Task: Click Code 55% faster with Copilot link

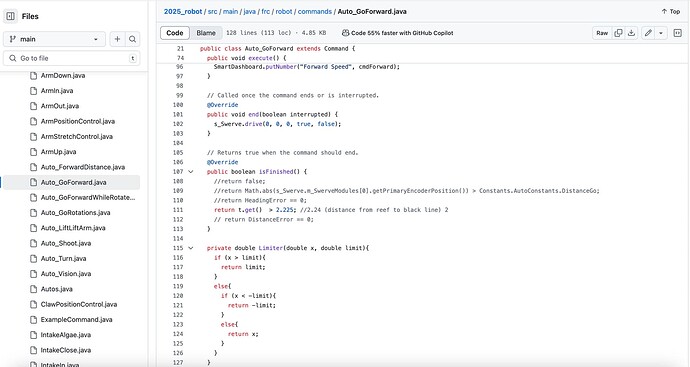Action: [x=397, y=33]
